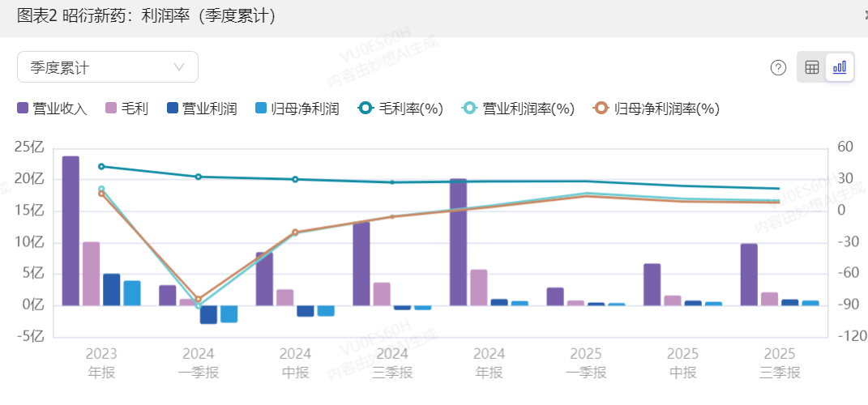
Task: Click the -5亿 left axis label
Action: pos(32,337)
